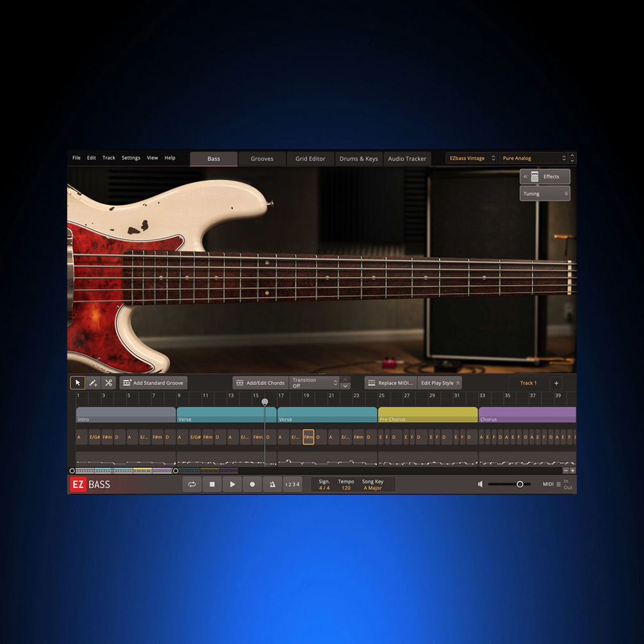Screen dimensions: 644x644
Task: Click the MIDI In/Out indicator
Action: pyautogui.click(x=568, y=484)
